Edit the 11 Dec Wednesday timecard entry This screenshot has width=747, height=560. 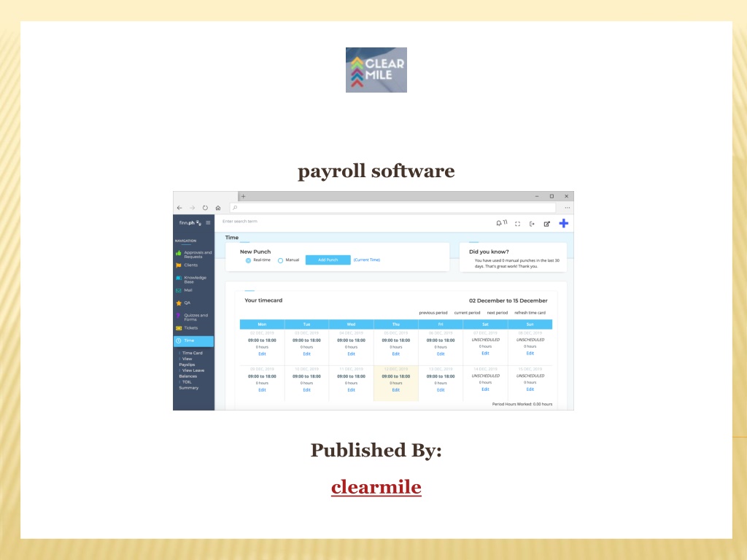(351, 390)
